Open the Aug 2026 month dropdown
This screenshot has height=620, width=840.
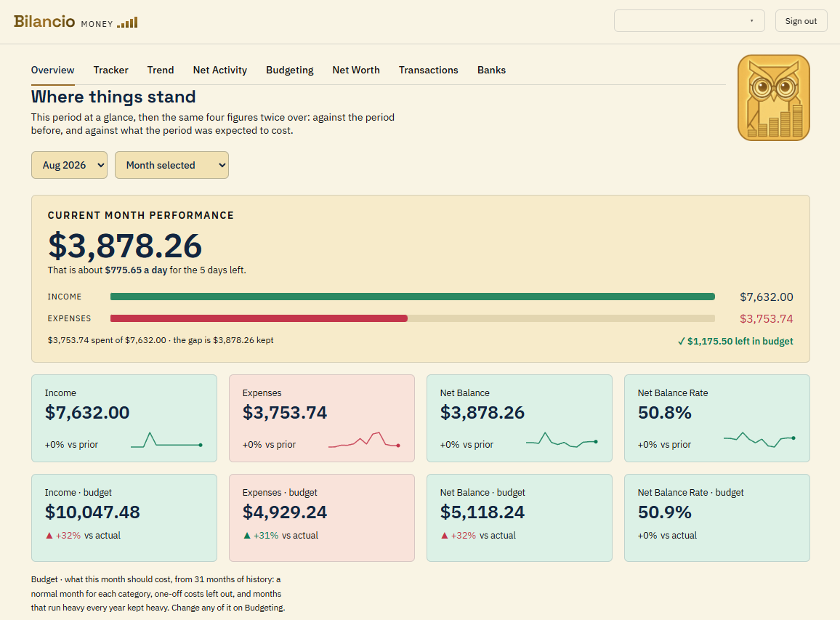click(70, 165)
